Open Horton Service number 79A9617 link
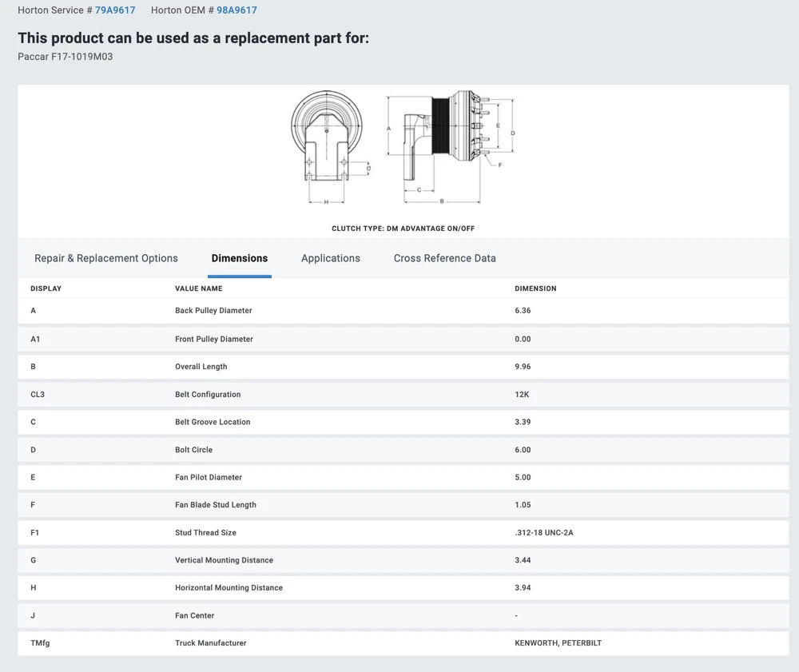Screen dimensions: 799x672 115,10
